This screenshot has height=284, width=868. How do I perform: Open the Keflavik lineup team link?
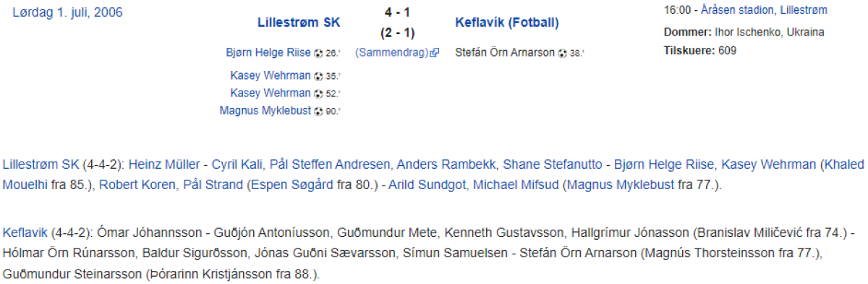coord(25,233)
